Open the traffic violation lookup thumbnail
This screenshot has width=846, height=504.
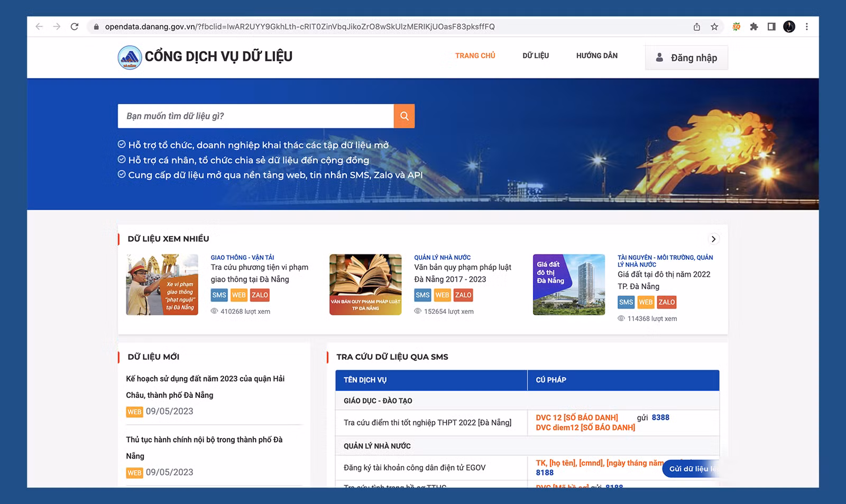coord(162,285)
